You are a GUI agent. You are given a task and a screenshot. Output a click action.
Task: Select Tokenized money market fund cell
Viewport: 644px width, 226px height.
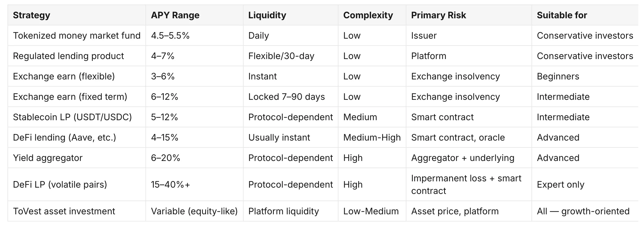click(77, 35)
